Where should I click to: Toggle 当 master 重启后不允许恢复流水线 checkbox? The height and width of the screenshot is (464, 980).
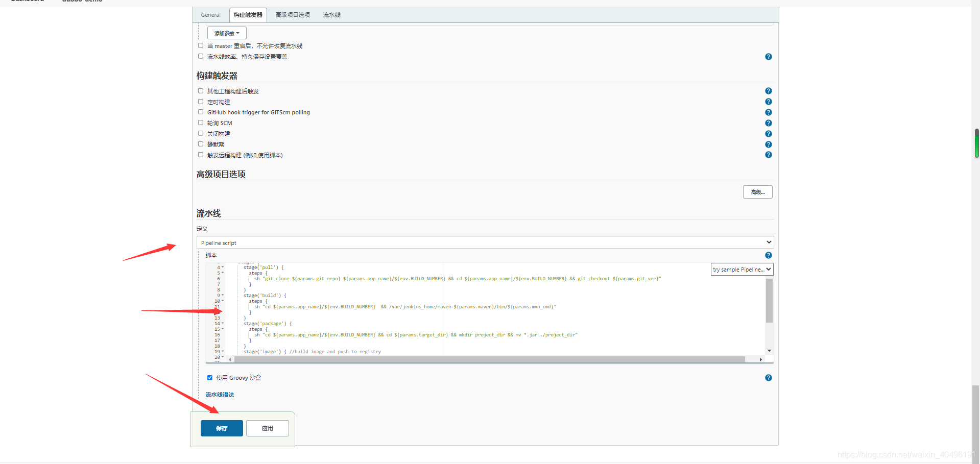point(201,45)
